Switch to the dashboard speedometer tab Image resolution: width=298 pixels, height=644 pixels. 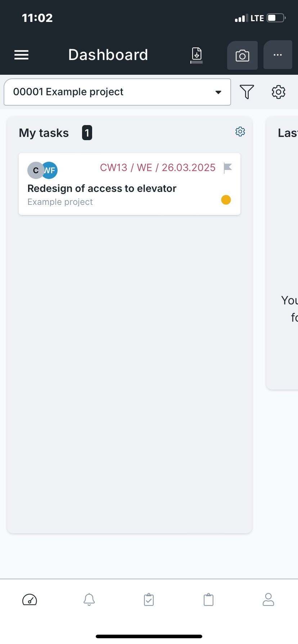(x=30, y=600)
